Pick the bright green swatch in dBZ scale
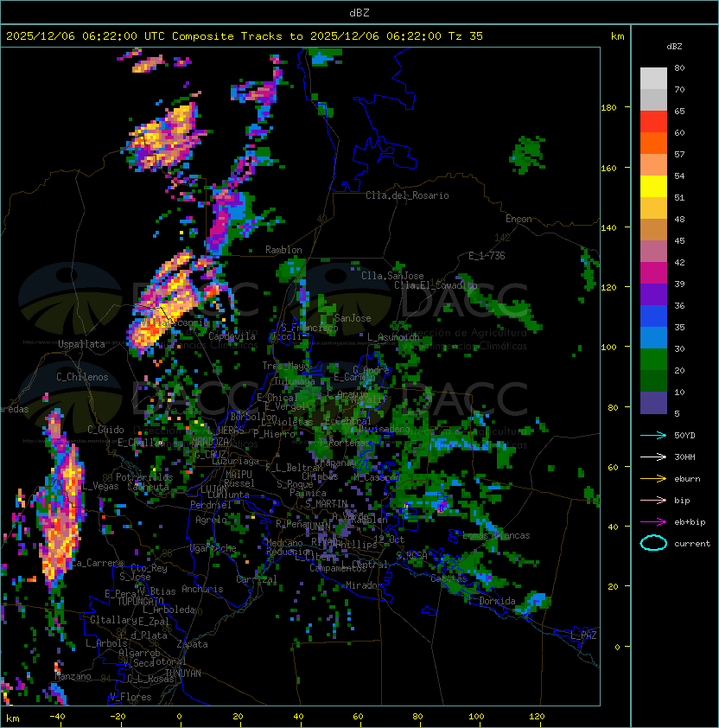Screen dimensions: 719x728 click(x=653, y=360)
